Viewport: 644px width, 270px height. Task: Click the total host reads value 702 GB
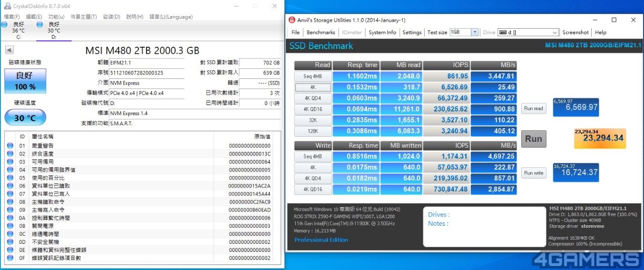(x=260, y=63)
